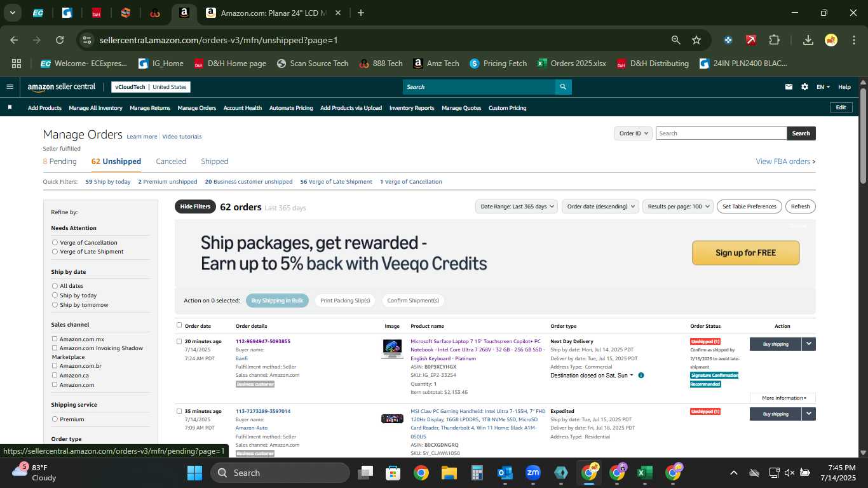
Task: Reload the page with the browser refresh icon
Action: click(x=60, y=40)
